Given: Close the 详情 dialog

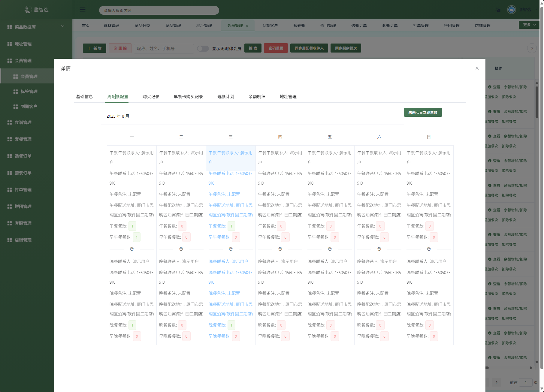Looking at the screenshot, I should click(477, 68).
